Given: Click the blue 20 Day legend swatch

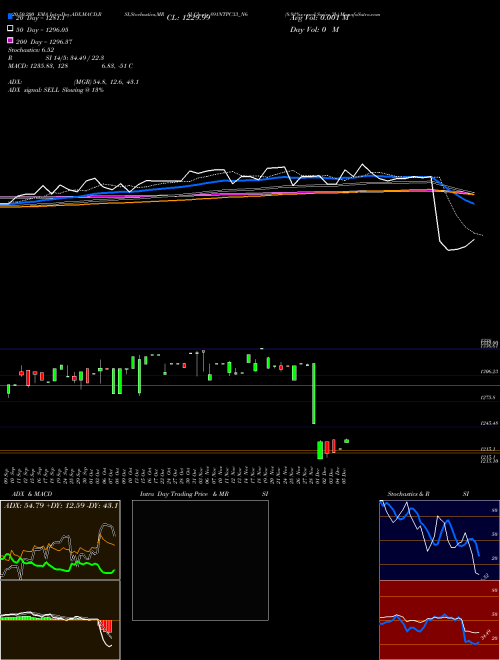Looking at the screenshot, I should click(x=10, y=17).
